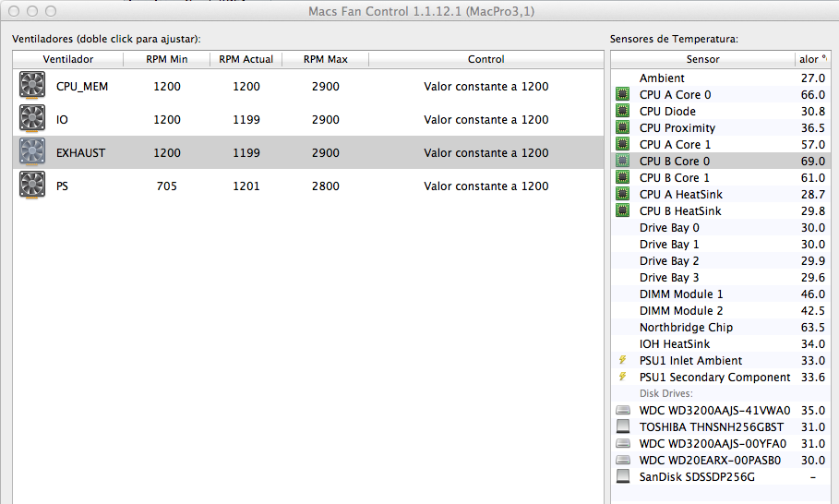Click the PS minimum RPM value 705
839x504 pixels.
166,186
